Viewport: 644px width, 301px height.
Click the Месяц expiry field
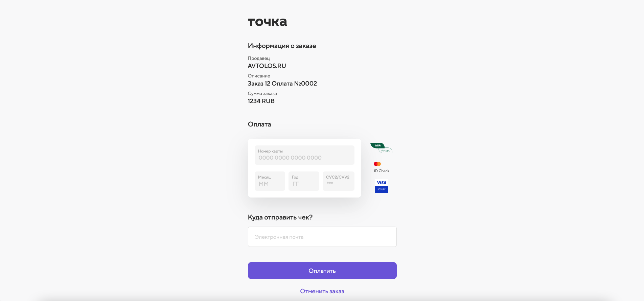270,181
